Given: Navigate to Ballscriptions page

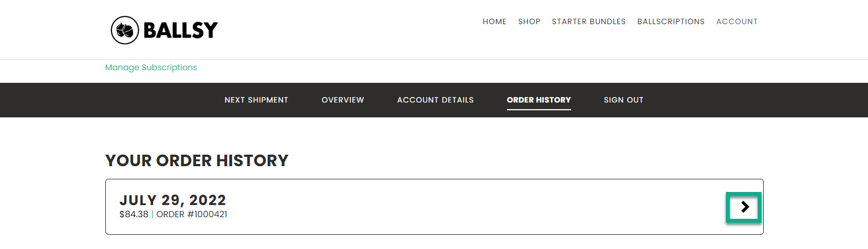Looking at the screenshot, I should coord(670,21).
